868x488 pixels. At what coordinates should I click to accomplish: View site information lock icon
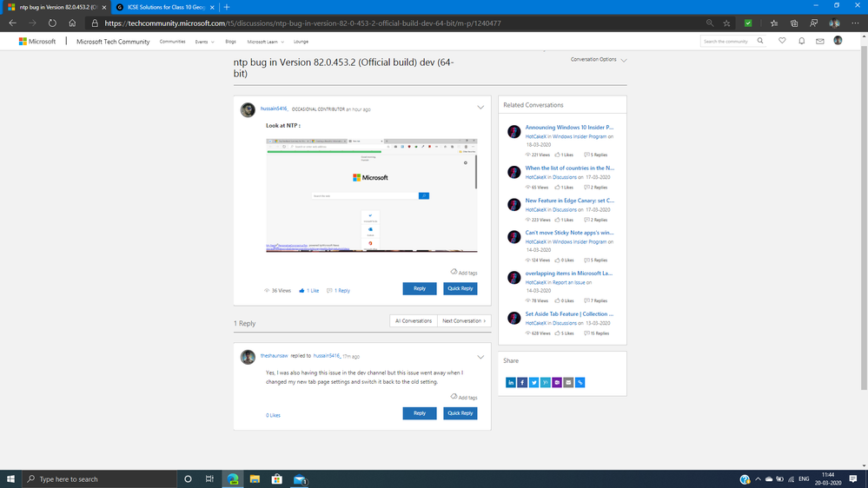click(95, 23)
